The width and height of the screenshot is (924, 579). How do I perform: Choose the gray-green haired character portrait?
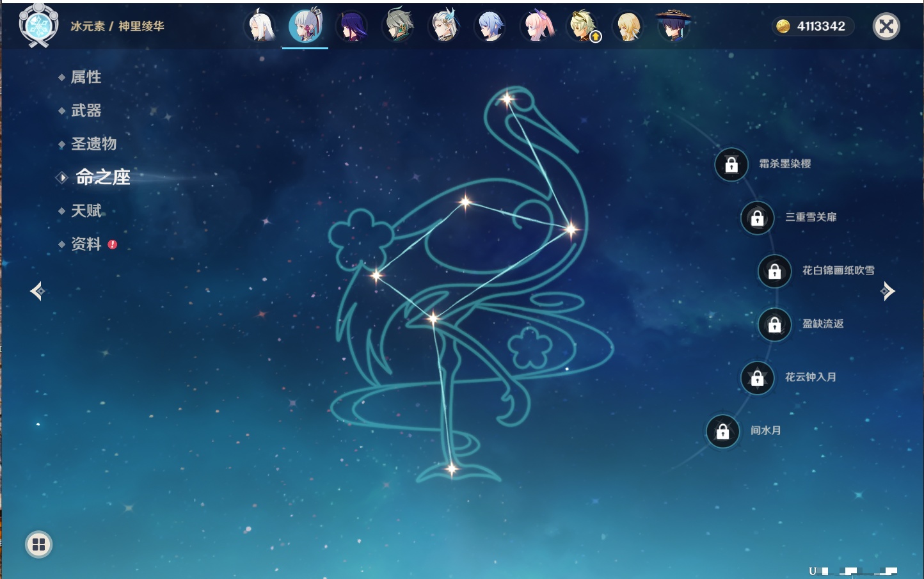click(398, 27)
